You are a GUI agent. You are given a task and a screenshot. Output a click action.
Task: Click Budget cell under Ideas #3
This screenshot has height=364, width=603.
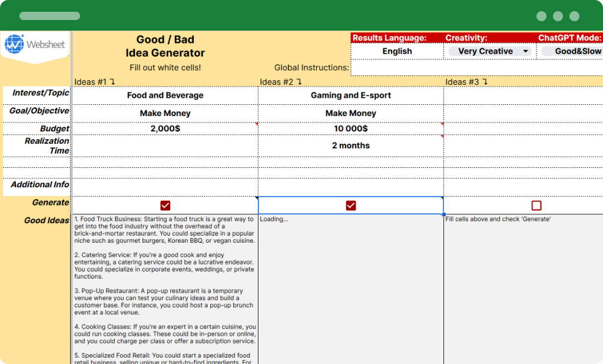coord(524,128)
